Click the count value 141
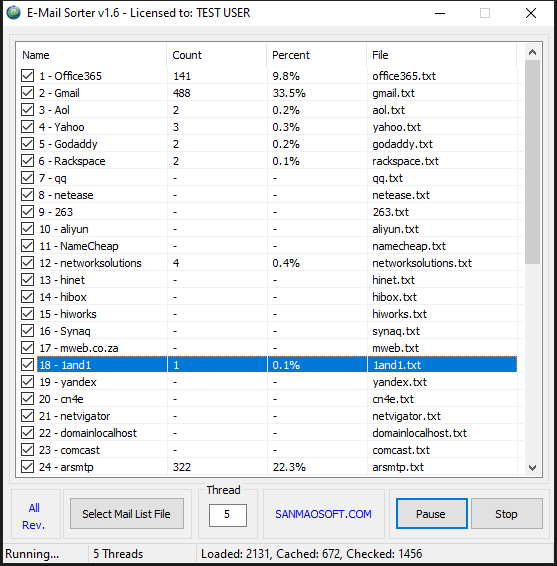The height and width of the screenshot is (566, 557). click(x=182, y=76)
